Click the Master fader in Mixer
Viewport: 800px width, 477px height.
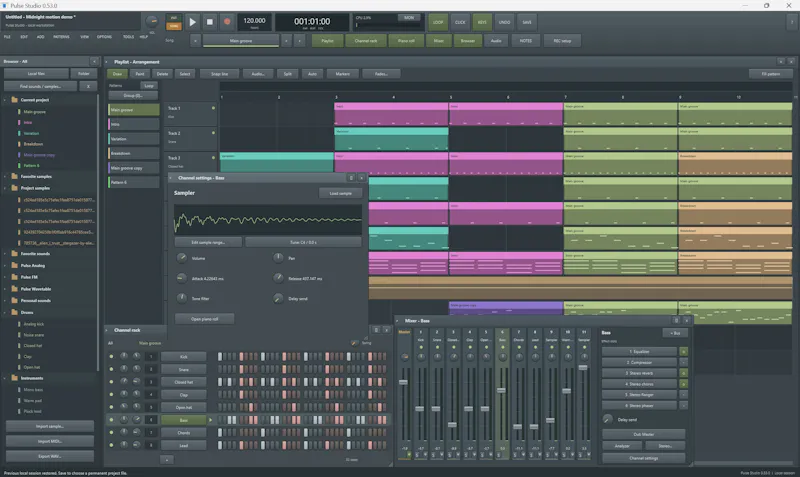pyautogui.click(x=404, y=382)
